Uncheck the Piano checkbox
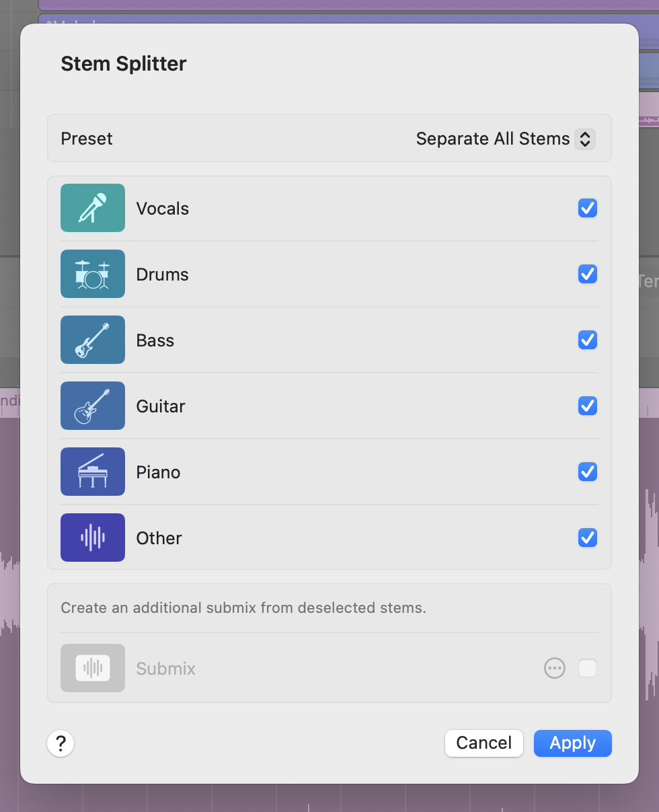This screenshot has height=812, width=659. [x=587, y=472]
